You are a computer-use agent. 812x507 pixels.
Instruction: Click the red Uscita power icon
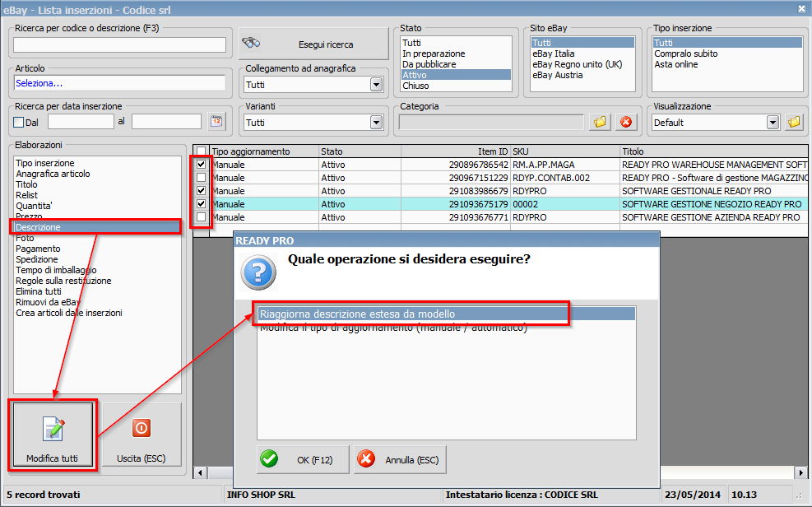pos(141,428)
